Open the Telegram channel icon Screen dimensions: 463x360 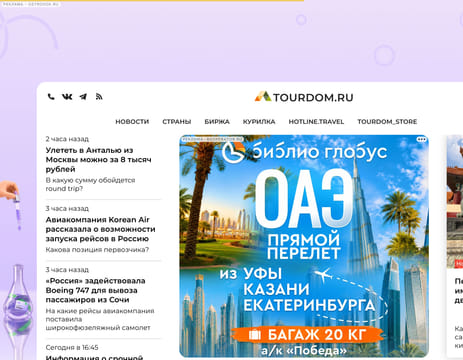pos(83,97)
